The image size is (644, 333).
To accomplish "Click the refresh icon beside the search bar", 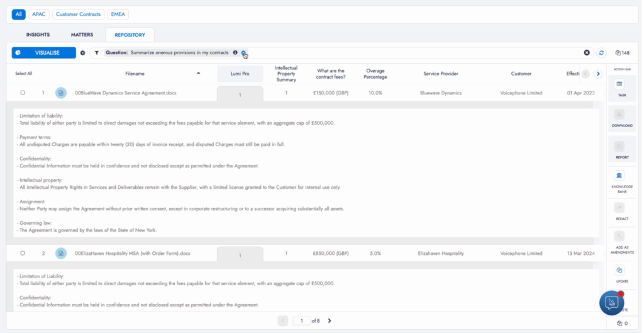I will click(x=601, y=53).
